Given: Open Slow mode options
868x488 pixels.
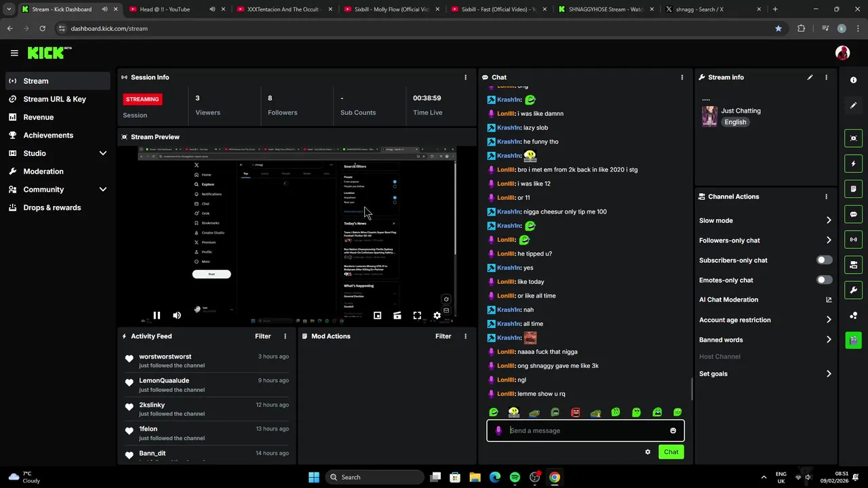Looking at the screenshot, I should click(x=765, y=220).
